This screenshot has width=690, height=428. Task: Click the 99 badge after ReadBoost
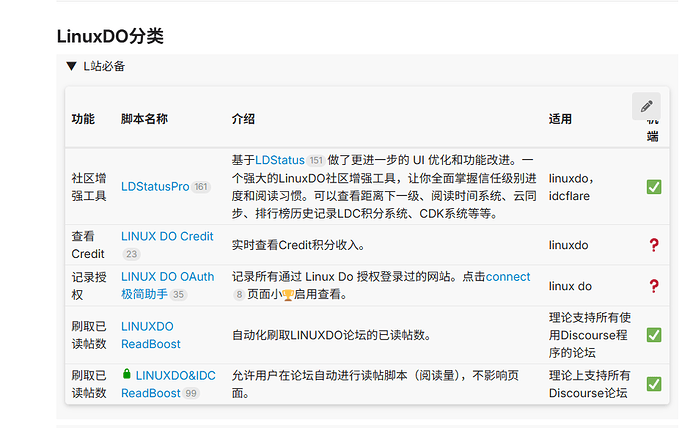191,393
